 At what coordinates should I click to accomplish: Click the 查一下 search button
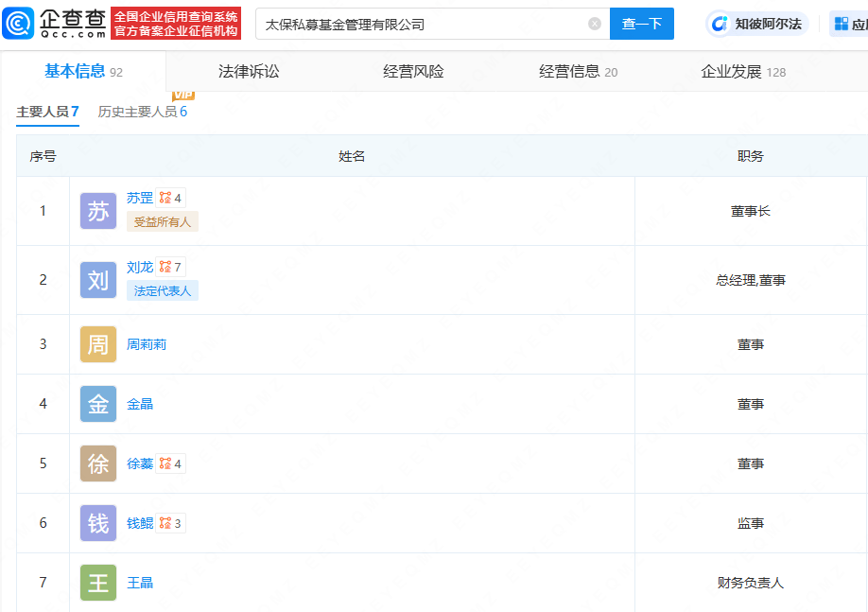(642, 24)
